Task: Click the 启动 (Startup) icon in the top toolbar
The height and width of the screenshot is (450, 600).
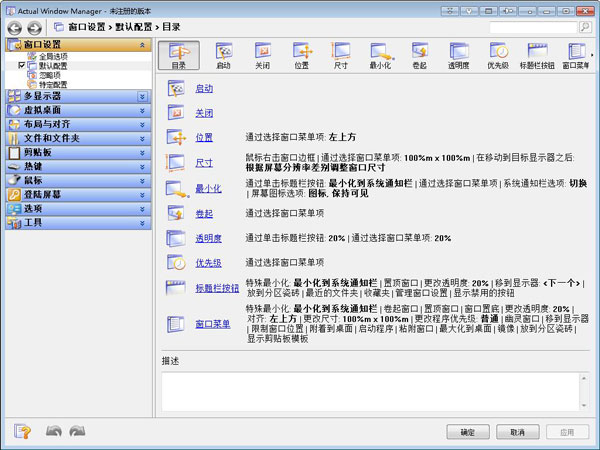Action: click(x=223, y=55)
